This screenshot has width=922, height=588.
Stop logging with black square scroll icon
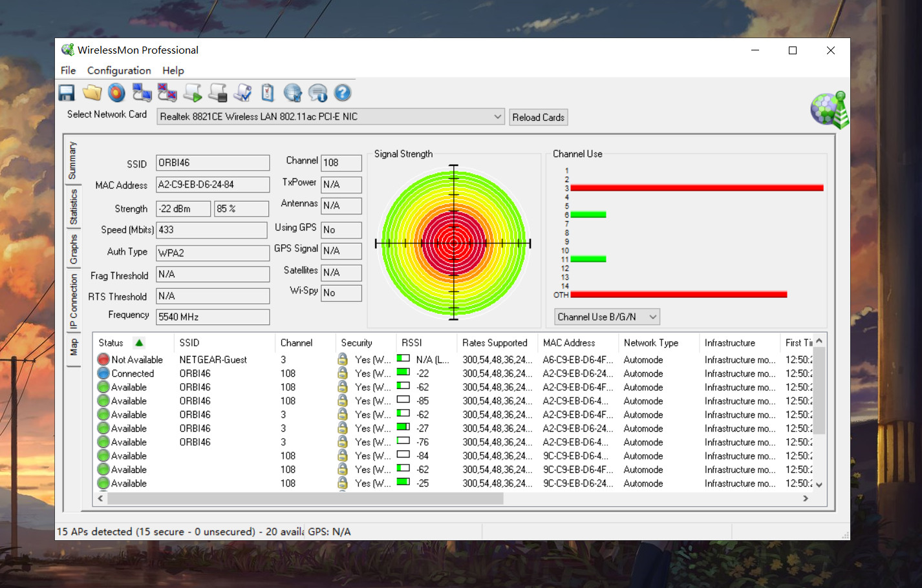click(217, 93)
